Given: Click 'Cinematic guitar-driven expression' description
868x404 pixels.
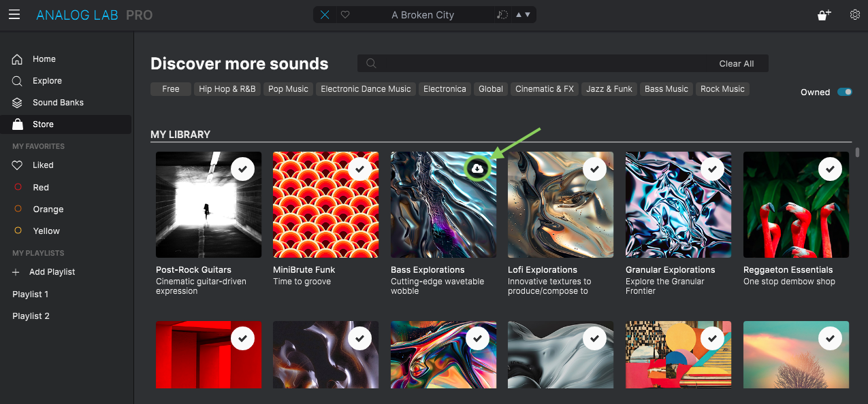Looking at the screenshot, I should tap(201, 286).
